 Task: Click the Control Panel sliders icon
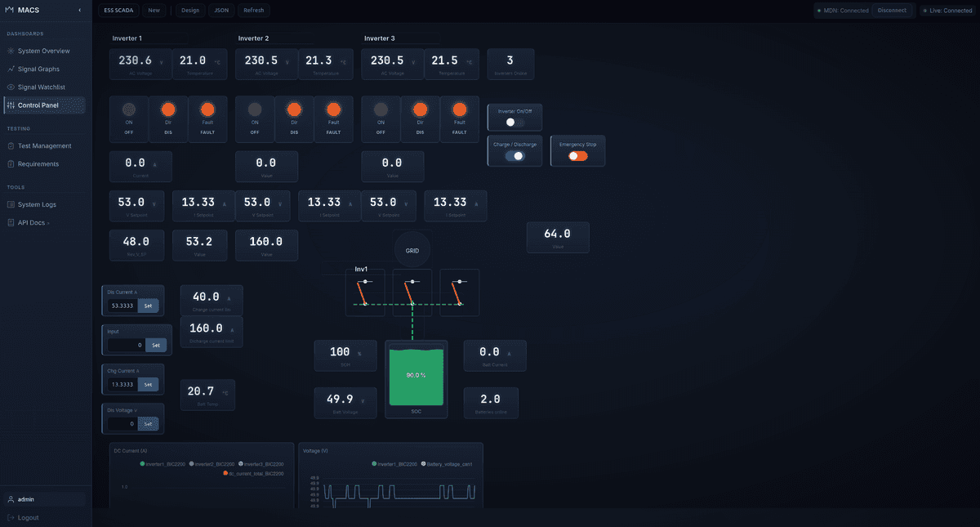11,105
